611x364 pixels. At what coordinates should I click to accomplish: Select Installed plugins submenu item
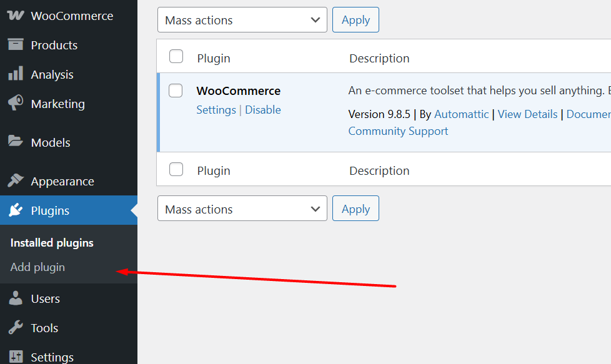pos(52,243)
